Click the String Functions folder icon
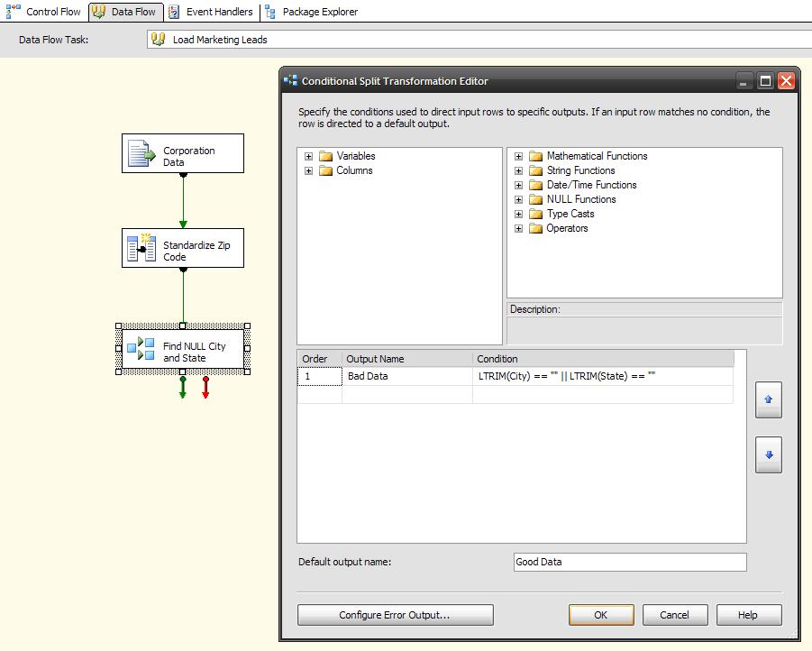This screenshot has height=651, width=812. pyautogui.click(x=535, y=170)
